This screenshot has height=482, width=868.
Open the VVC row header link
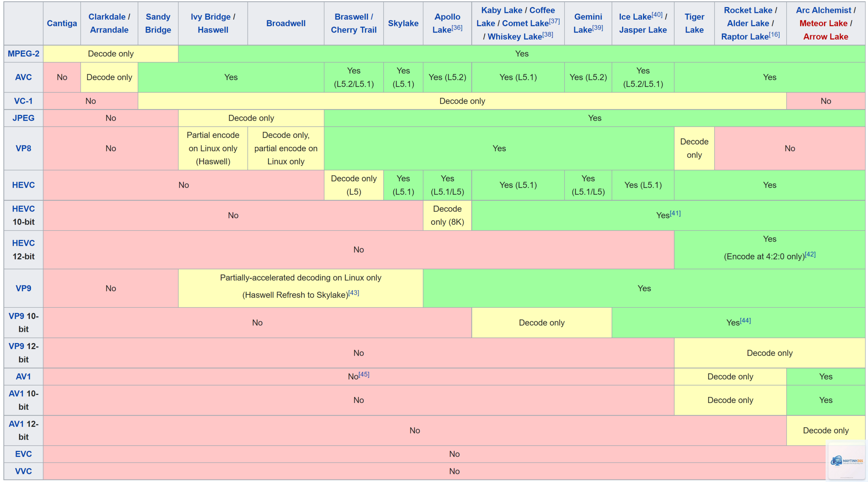(23, 471)
